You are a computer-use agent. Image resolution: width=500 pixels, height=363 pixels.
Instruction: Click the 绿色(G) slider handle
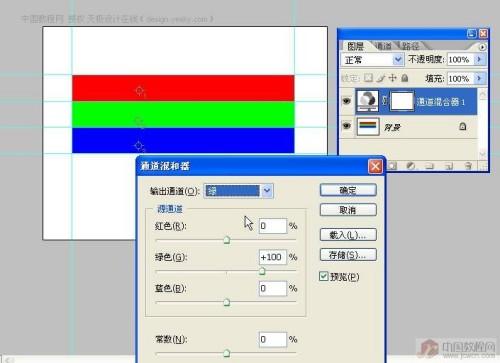[x=262, y=271]
